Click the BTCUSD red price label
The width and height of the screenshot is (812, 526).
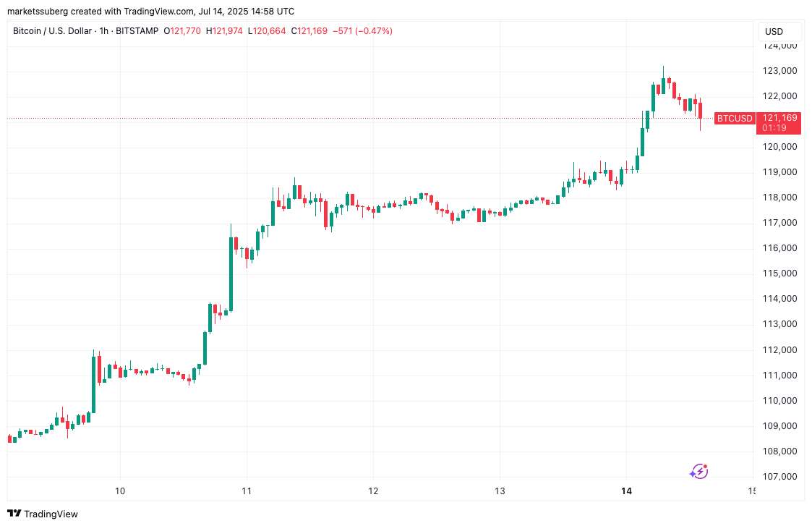coord(735,118)
